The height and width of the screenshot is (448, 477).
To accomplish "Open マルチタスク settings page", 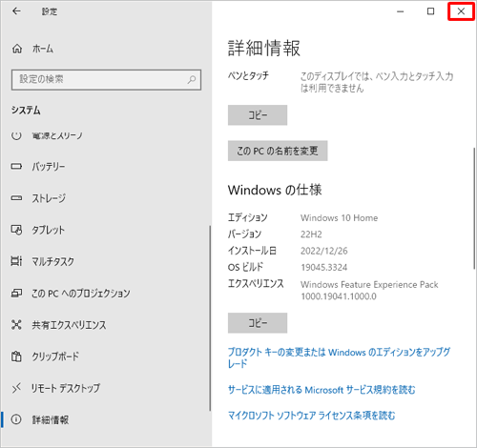I will click(x=52, y=261).
